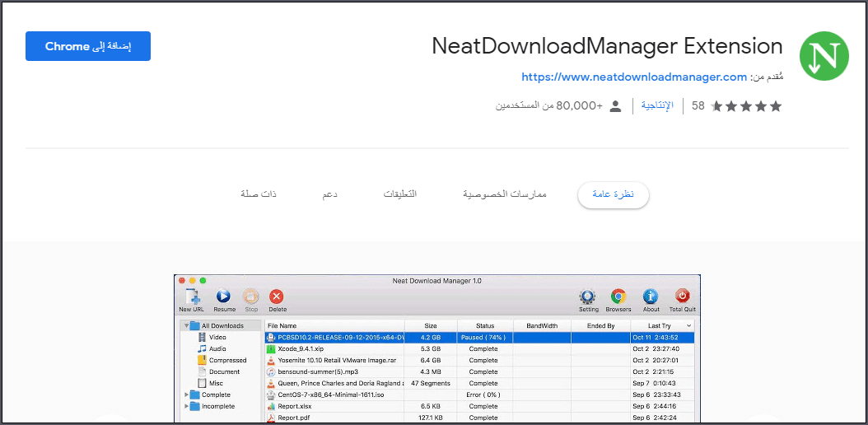Image resolution: width=868 pixels, height=425 pixels.
Task: Click the Report.pdf file icon
Action: (x=271, y=418)
